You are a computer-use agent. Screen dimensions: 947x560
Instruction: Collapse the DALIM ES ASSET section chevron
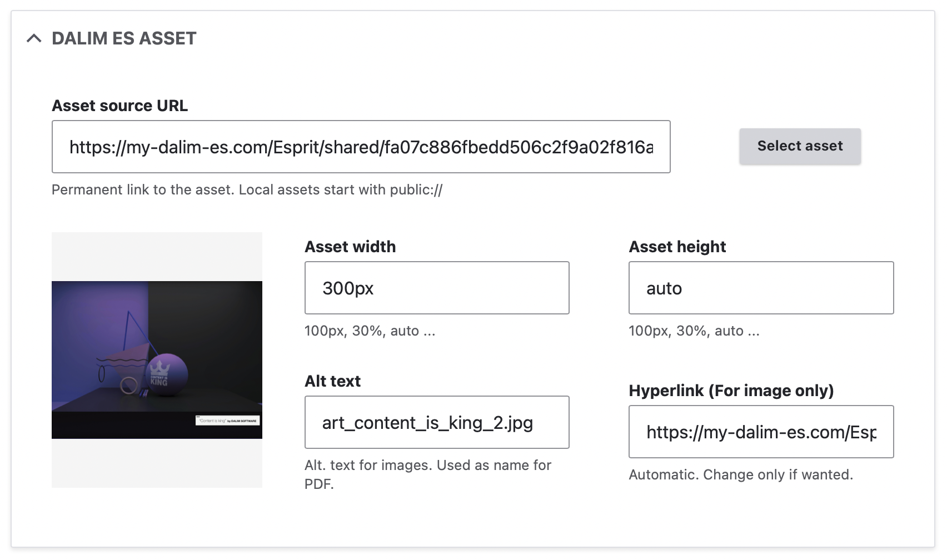point(34,38)
